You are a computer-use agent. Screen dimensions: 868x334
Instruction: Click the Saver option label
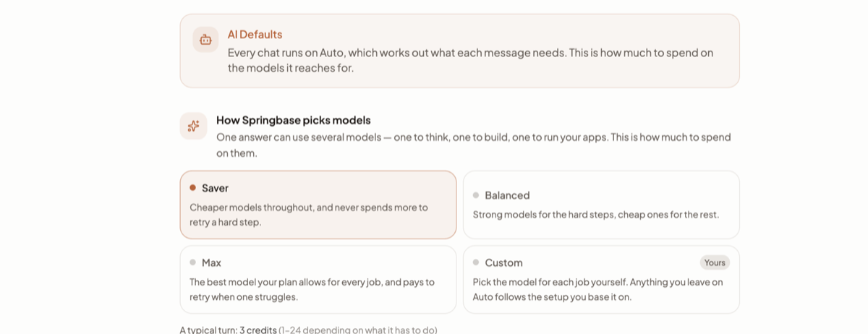215,188
